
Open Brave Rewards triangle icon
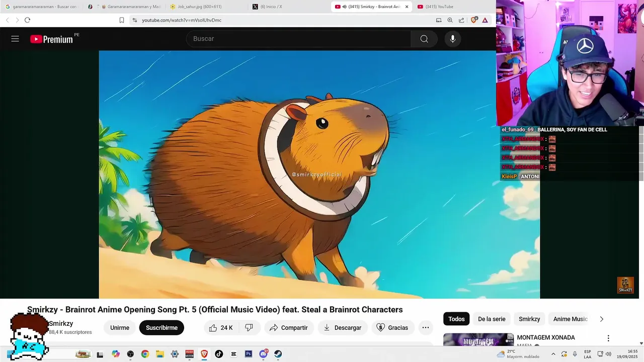tap(485, 20)
